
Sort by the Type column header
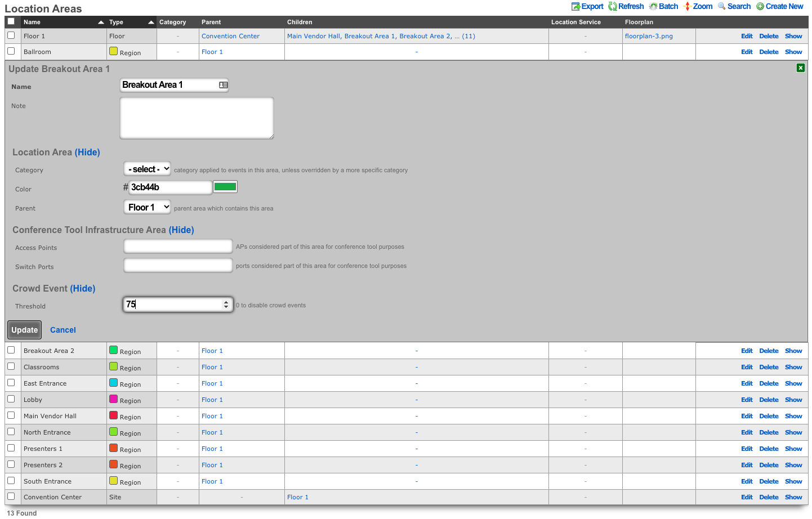tap(117, 22)
